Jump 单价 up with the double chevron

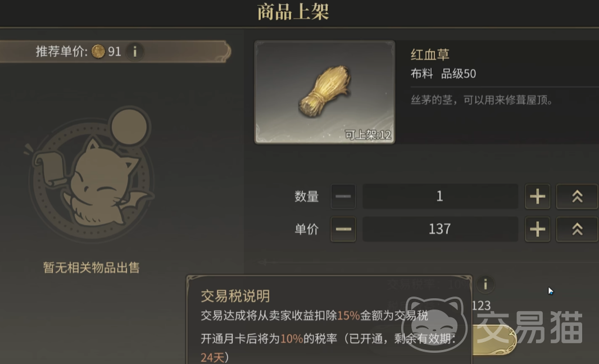[x=577, y=229]
